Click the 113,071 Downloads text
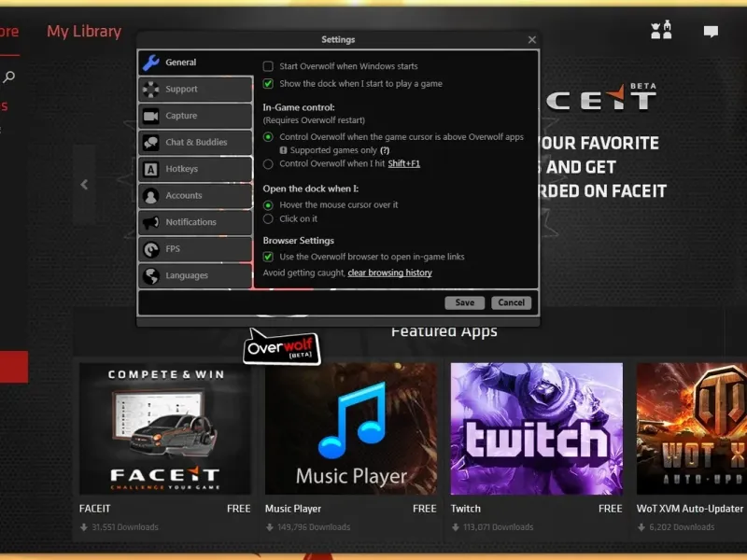Screen dimensions: 747x560 pyautogui.click(x=498, y=527)
